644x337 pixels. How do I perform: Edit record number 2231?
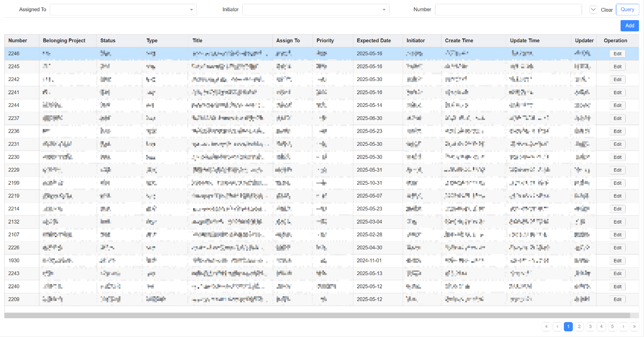[x=617, y=144]
